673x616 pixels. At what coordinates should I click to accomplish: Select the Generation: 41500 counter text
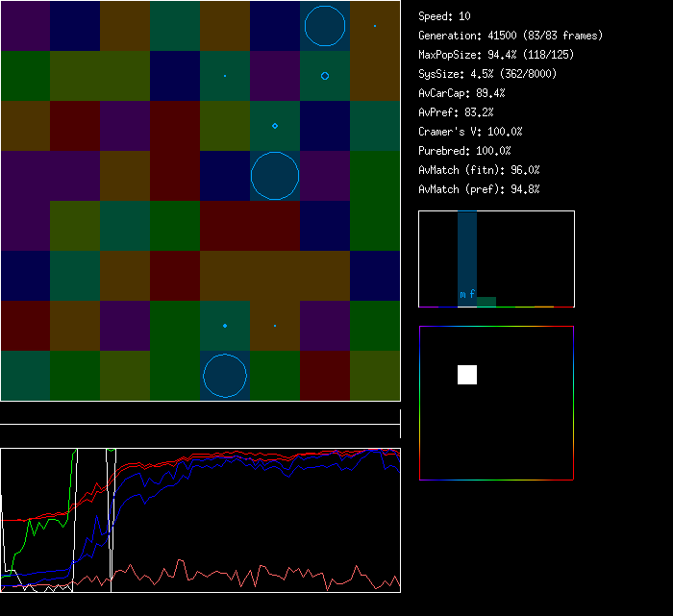click(x=511, y=36)
